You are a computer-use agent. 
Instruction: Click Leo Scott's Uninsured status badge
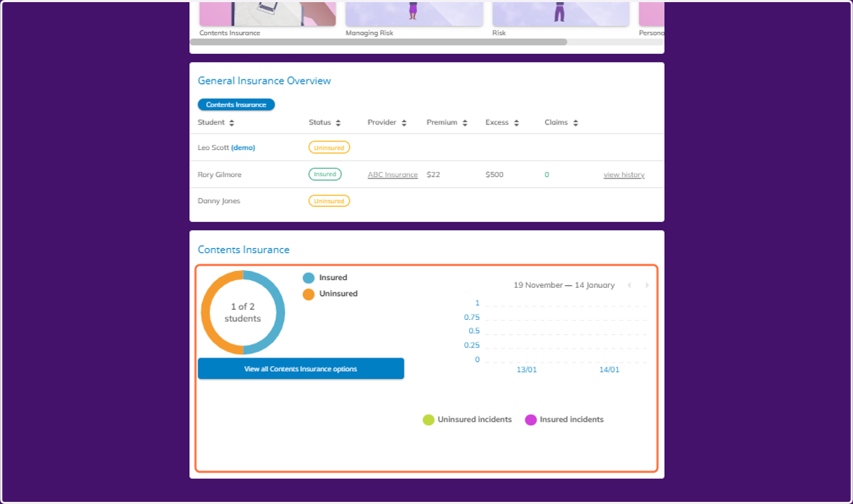click(329, 148)
